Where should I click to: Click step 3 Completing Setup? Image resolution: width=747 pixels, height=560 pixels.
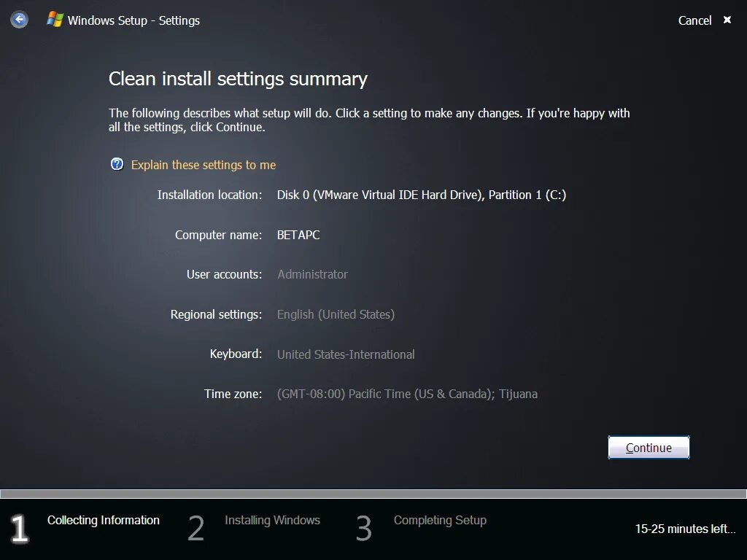(x=421, y=528)
